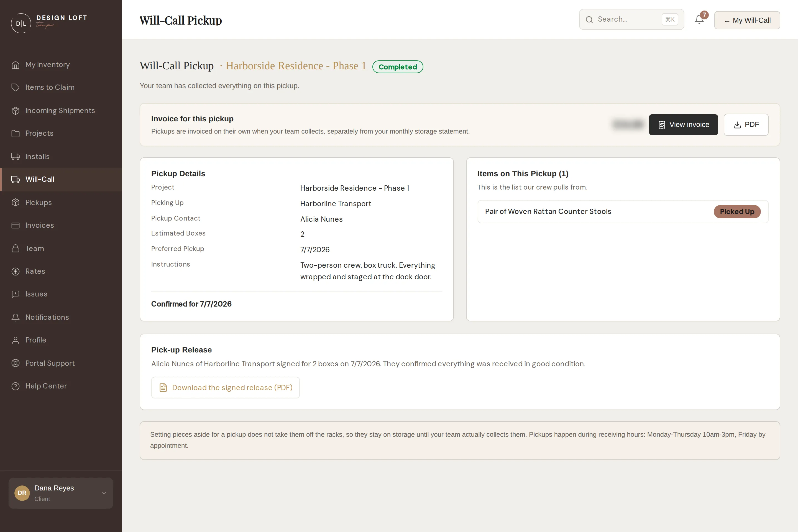Click the Design Loft logo
Screen dimensions: 798x532
[x=49, y=23]
